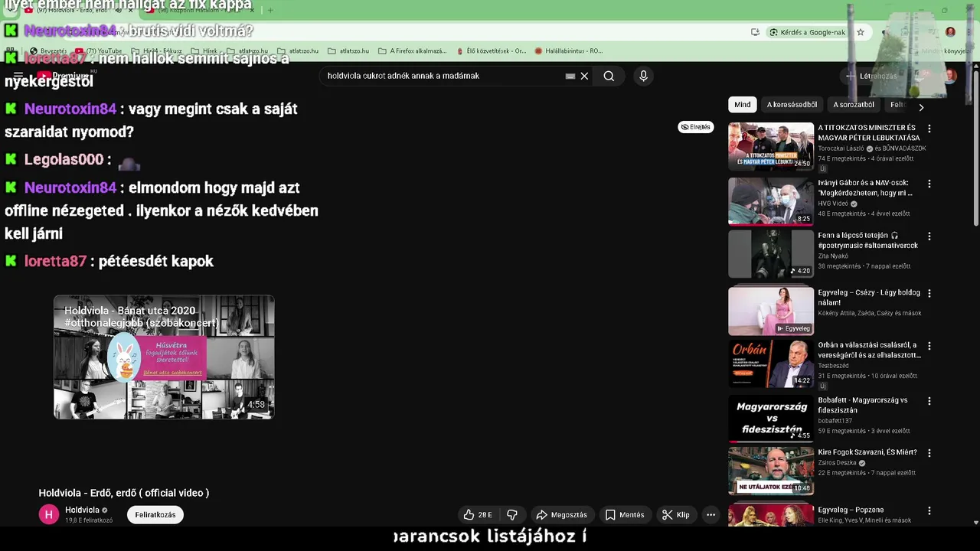Play the Bánat utca 2020 end card video
The image size is (980, 551).
click(x=164, y=357)
